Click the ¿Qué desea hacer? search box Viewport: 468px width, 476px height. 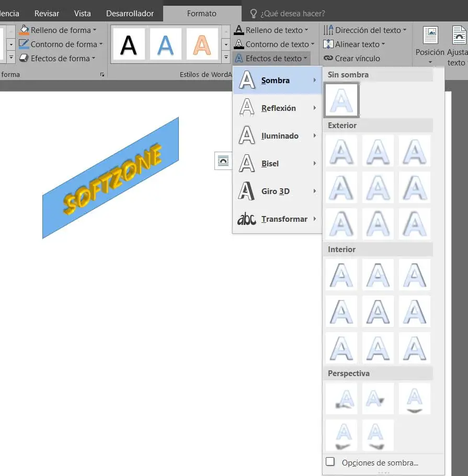[x=293, y=14]
